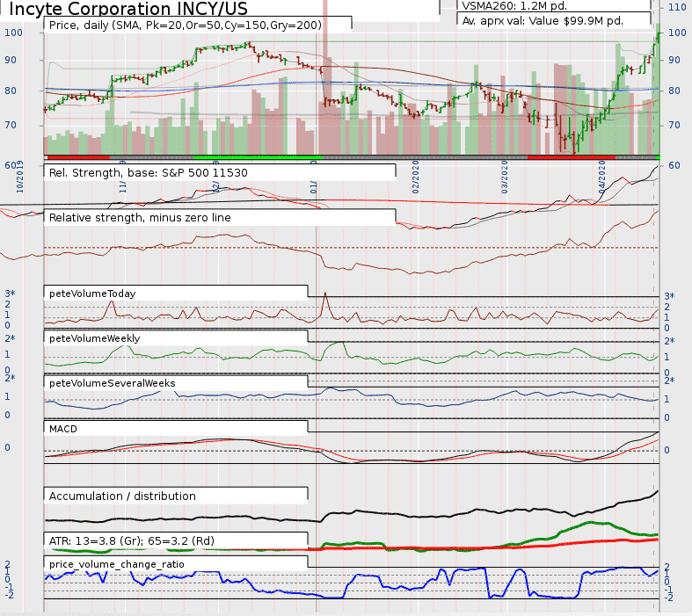Viewport: 692px width, 616px height.
Task: Select the 'Accumulation / distribution' panel label
Action: [122, 496]
